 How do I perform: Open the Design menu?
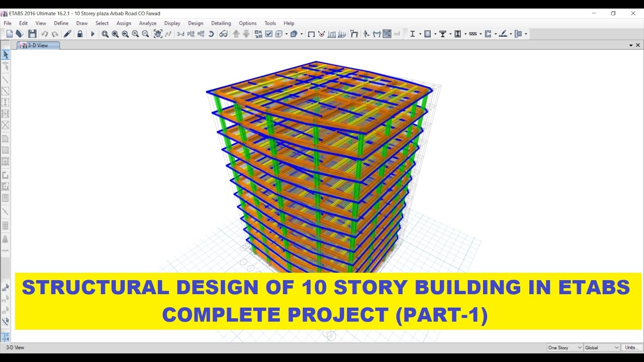pyautogui.click(x=196, y=23)
